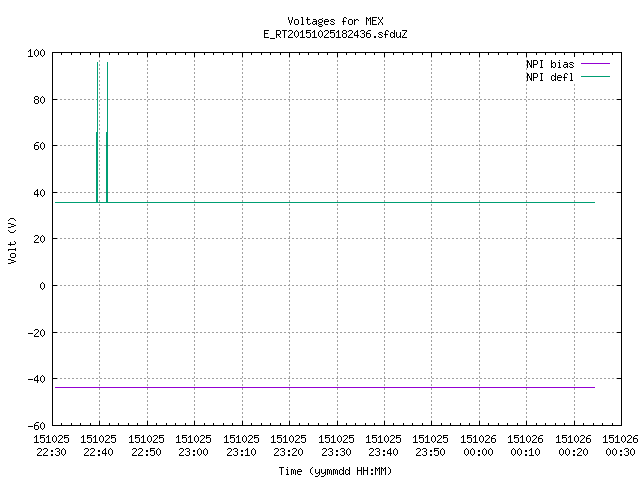Click the x-axis tick label 151026 00:00
Image resolution: width=640 pixels, height=480 pixels.
coord(478,445)
